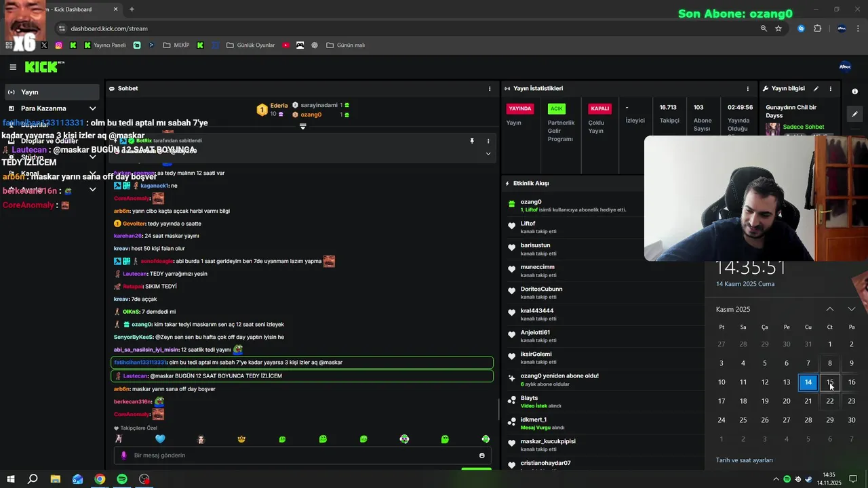Select sarayinadami on the leaderboard

[319, 105]
